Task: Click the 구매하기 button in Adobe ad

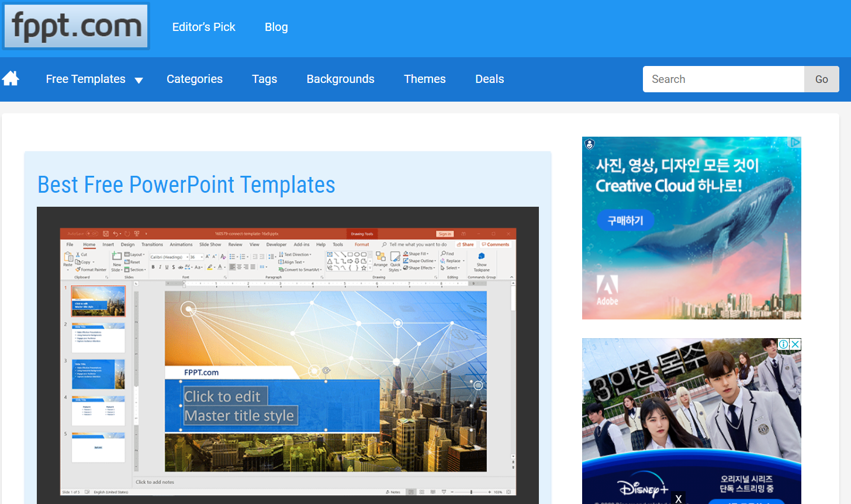Action: (625, 220)
